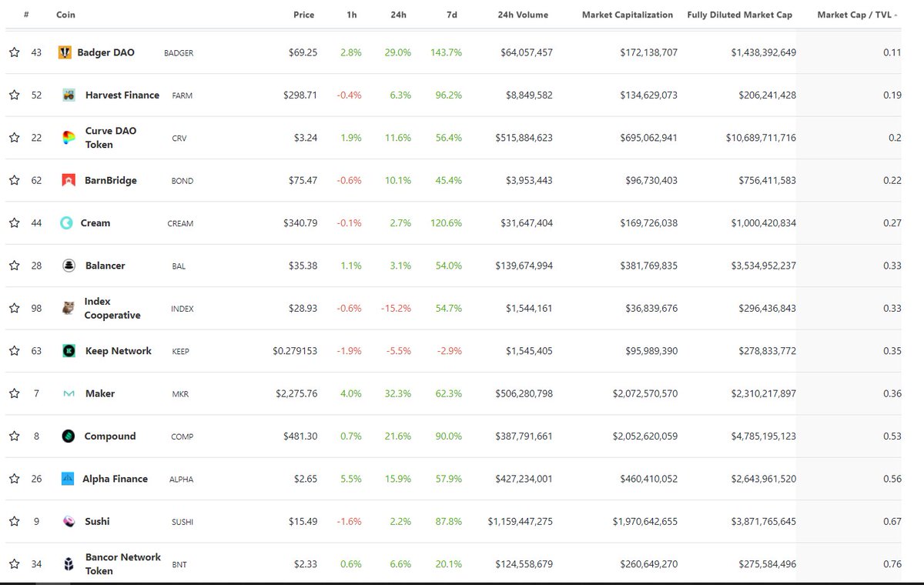Add BarnBridge to favorites via star
This screenshot has height=585, width=924.
point(14,180)
